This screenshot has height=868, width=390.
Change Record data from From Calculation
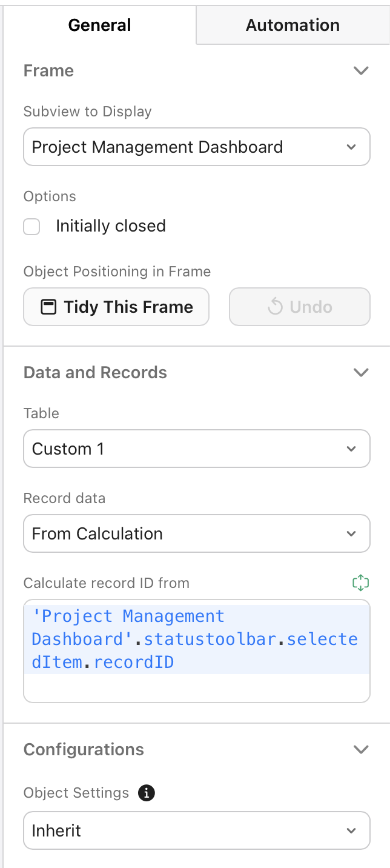196,533
